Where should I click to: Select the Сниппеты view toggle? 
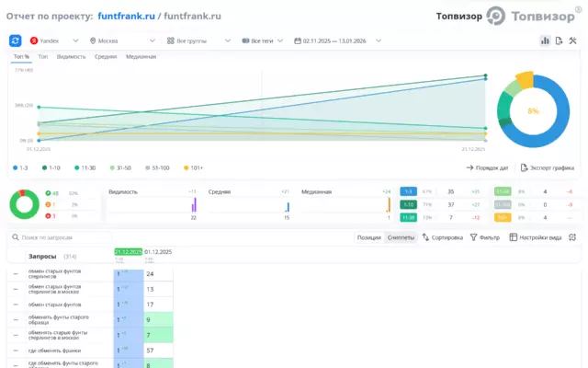click(401, 237)
